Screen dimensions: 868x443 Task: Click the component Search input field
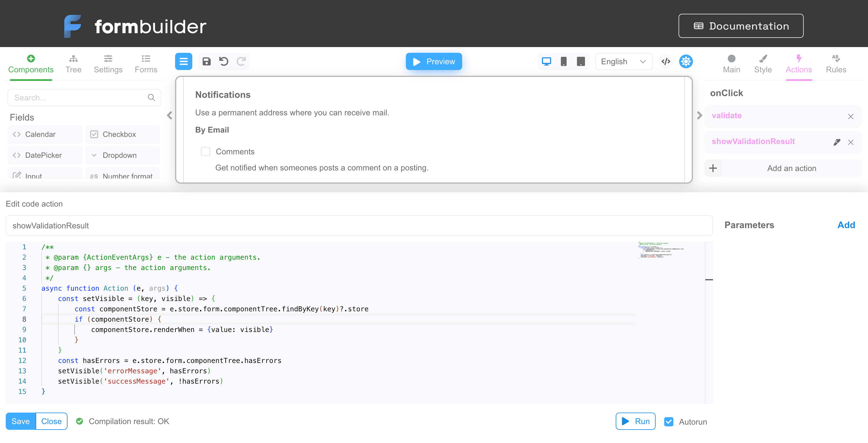point(79,98)
